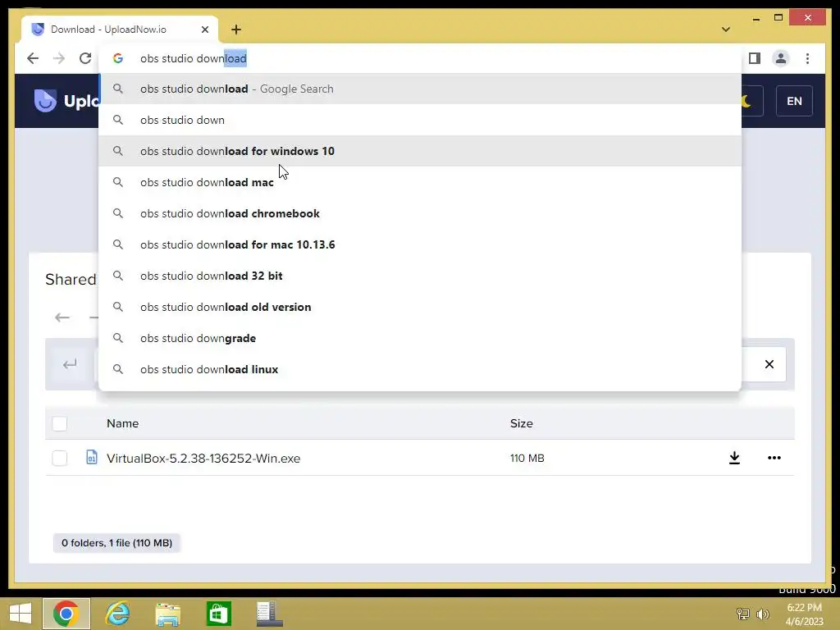This screenshot has height=630, width=840.
Task: Close the Download - UploadNow.io tab
Action: [x=204, y=30]
